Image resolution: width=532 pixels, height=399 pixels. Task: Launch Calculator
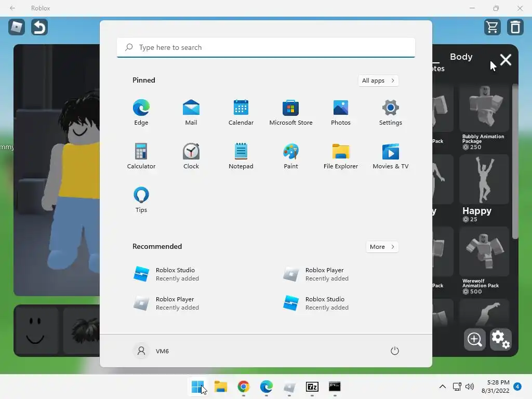pos(141,156)
